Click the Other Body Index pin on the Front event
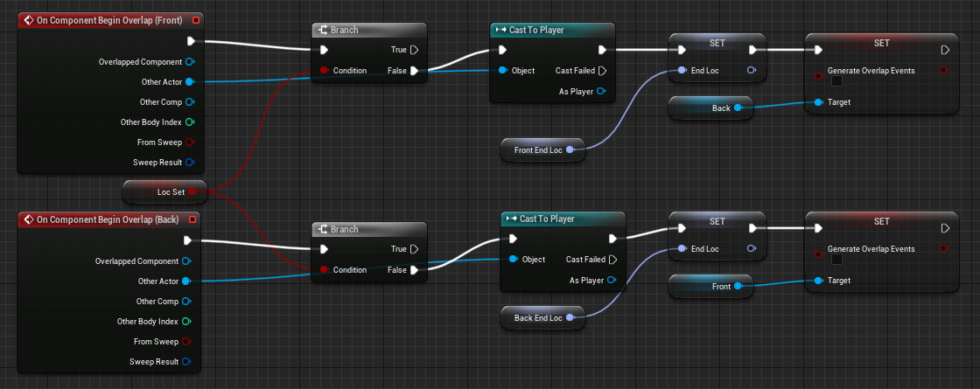The height and width of the screenshot is (389, 980). (x=190, y=122)
